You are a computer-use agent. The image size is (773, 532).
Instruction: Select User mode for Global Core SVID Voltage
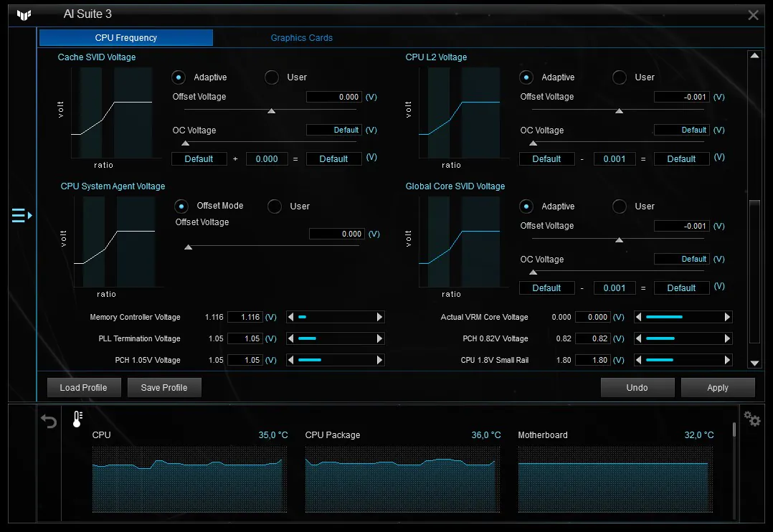tap(620, 206)
